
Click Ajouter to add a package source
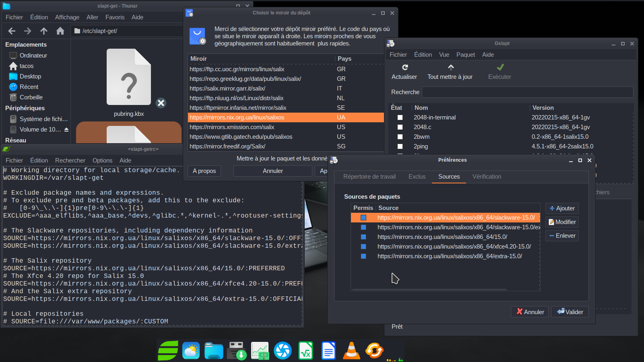(562, 208)
